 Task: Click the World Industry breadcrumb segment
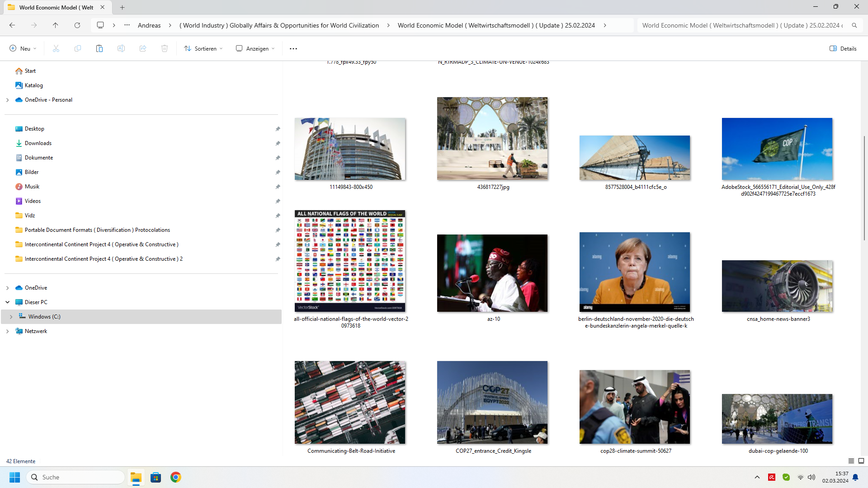[279, 25]
